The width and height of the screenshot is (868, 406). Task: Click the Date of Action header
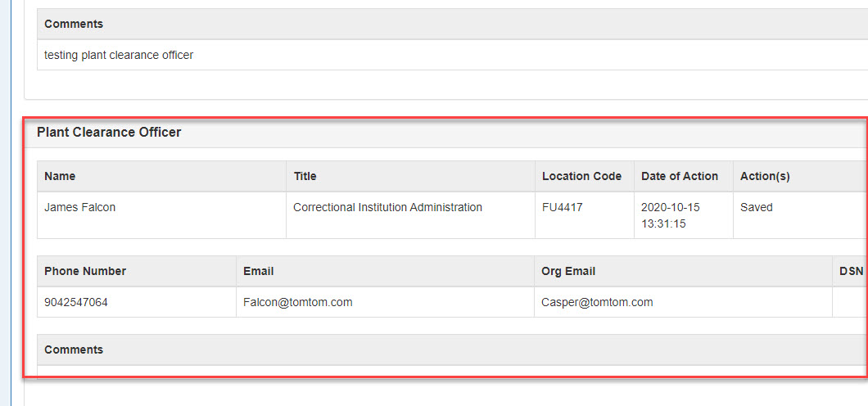[680, 176]
